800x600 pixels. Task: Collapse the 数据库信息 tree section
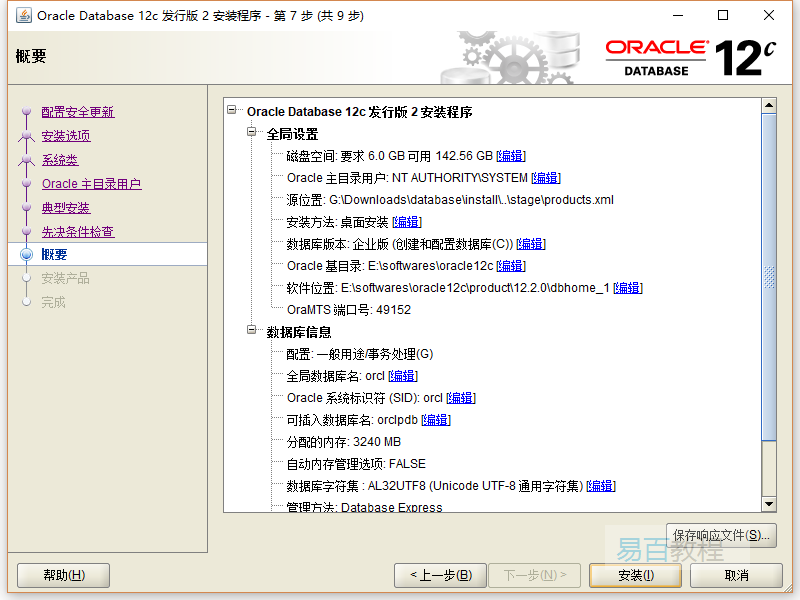point(253,331)
